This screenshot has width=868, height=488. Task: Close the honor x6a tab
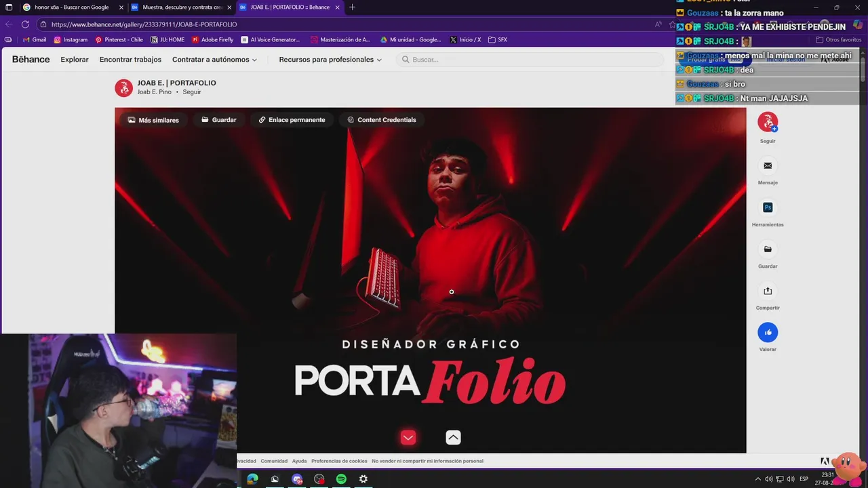point(121,7)
